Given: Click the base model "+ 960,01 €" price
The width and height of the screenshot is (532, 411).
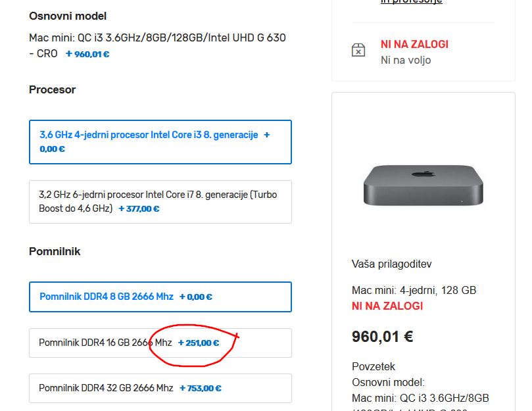Looking at the screenshot, I should click(x=87, y=54).
